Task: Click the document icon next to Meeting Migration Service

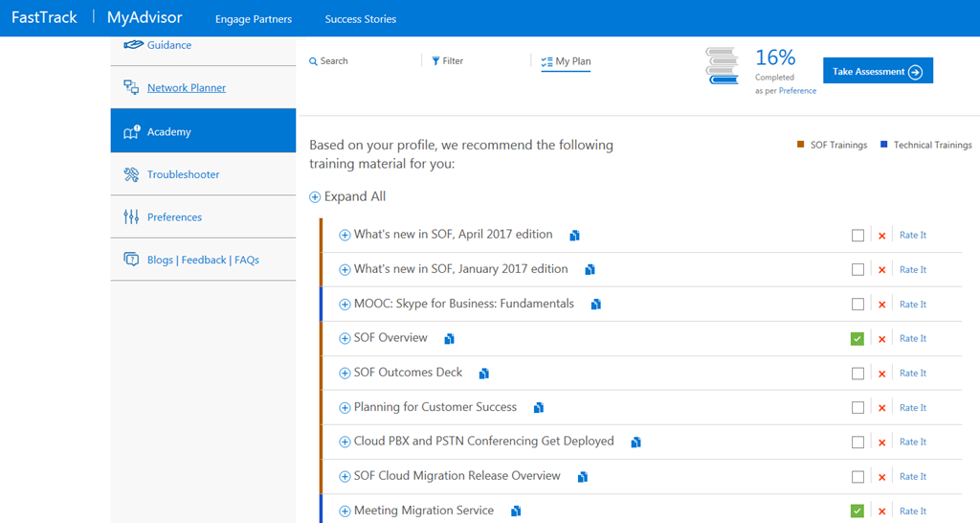Action: point(516,512)
